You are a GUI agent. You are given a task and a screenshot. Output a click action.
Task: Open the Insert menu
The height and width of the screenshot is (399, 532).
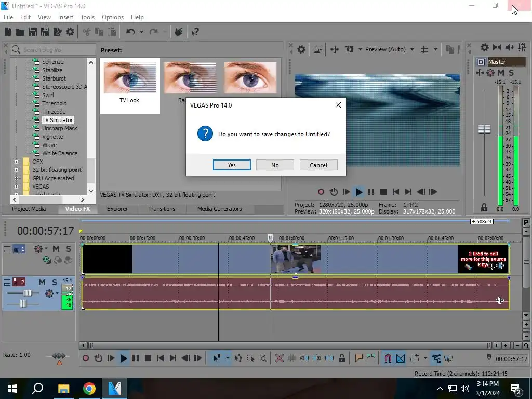pos(65,17)
